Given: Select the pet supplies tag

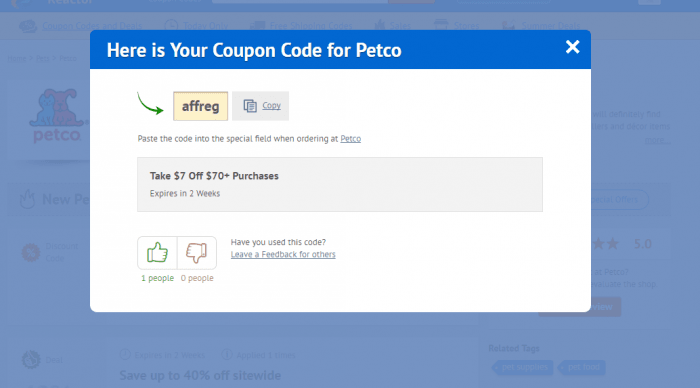Looking at the screenshot, I should [522, 367].
